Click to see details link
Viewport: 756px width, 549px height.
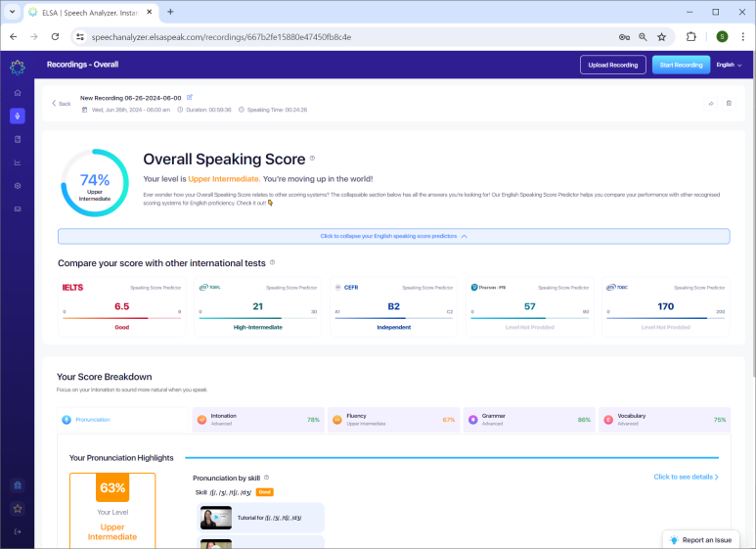click(x=687, y=477)
